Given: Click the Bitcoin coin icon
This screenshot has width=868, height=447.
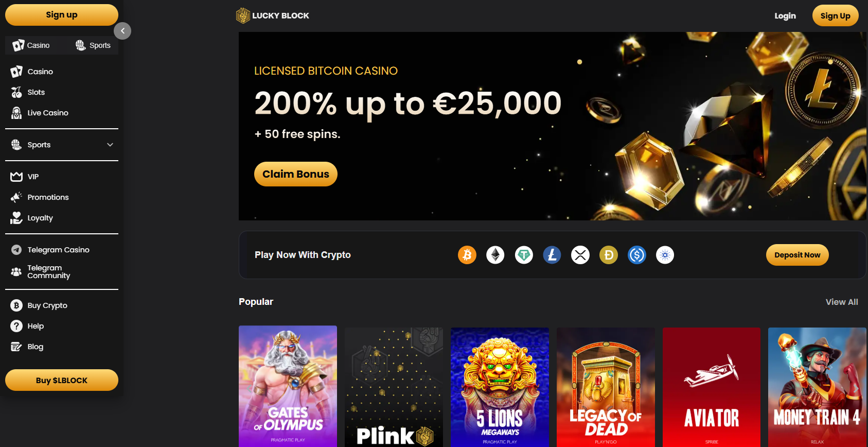Looking at the screenshot, I should point(467,255).
